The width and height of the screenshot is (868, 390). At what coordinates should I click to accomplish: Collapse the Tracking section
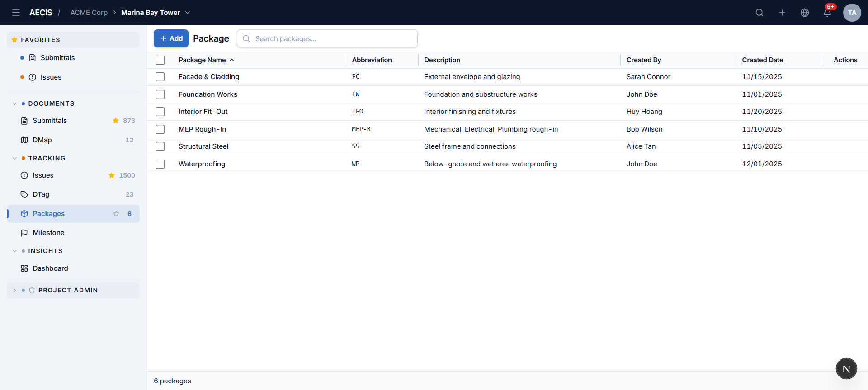(x=14, y=158)
